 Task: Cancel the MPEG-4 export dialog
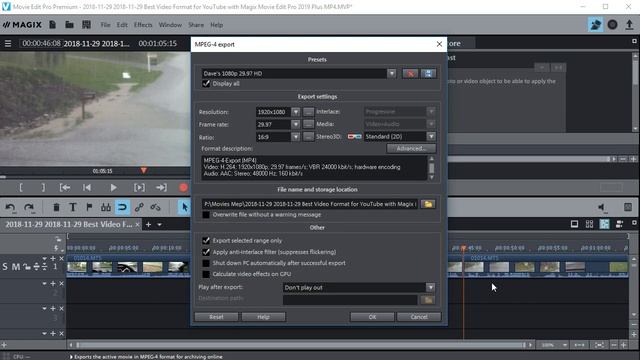[x=419, y=317]
